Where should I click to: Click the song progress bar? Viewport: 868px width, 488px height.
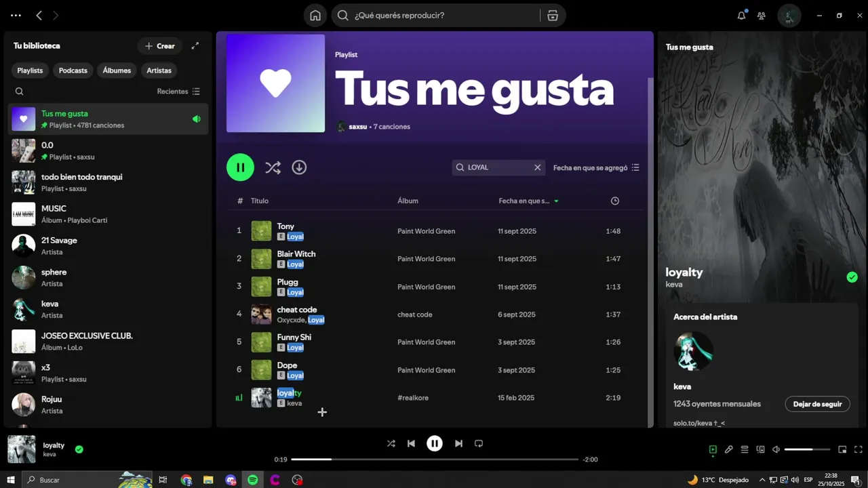[x=435, y=460]
